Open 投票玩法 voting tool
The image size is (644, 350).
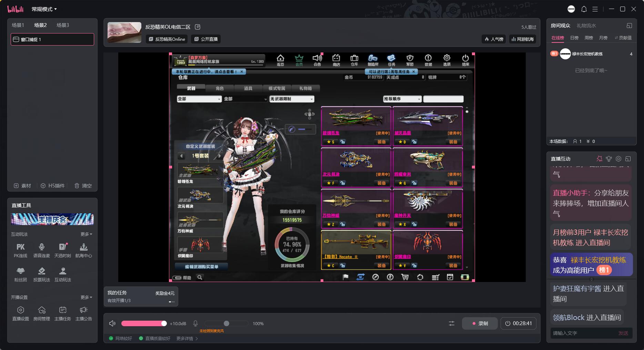coord(41,274)
